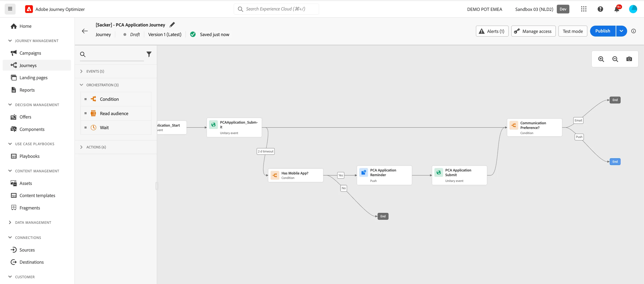
Task: Open notifications bell icon
Action: 617,9
